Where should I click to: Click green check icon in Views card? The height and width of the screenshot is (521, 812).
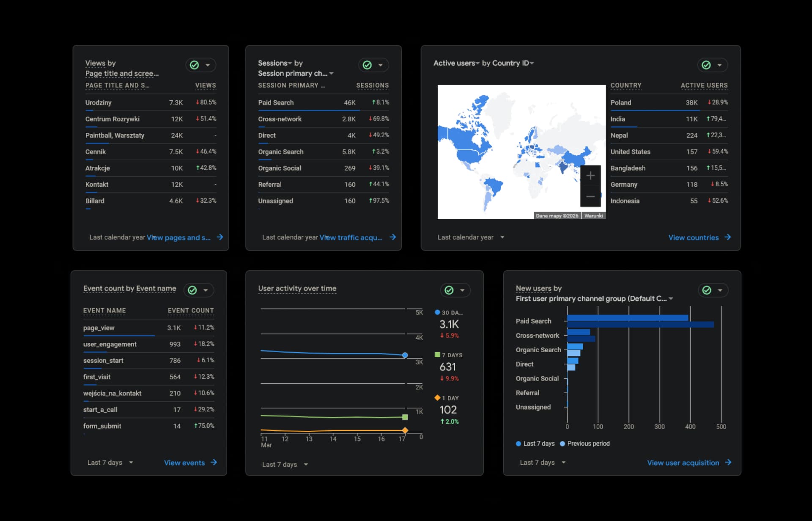point(195,65)
